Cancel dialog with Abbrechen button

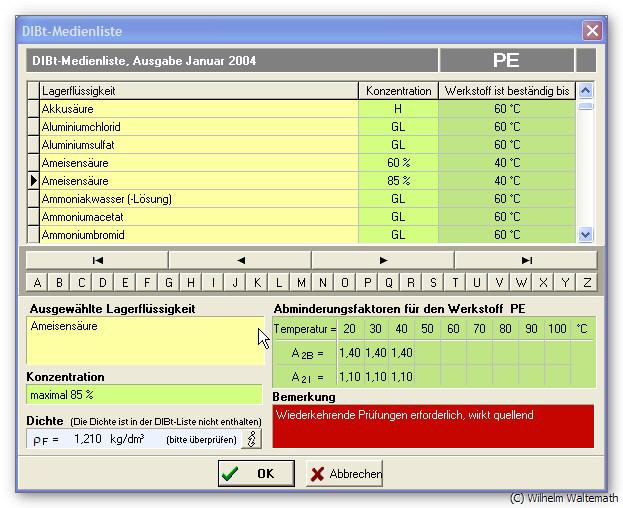point(344,474)
